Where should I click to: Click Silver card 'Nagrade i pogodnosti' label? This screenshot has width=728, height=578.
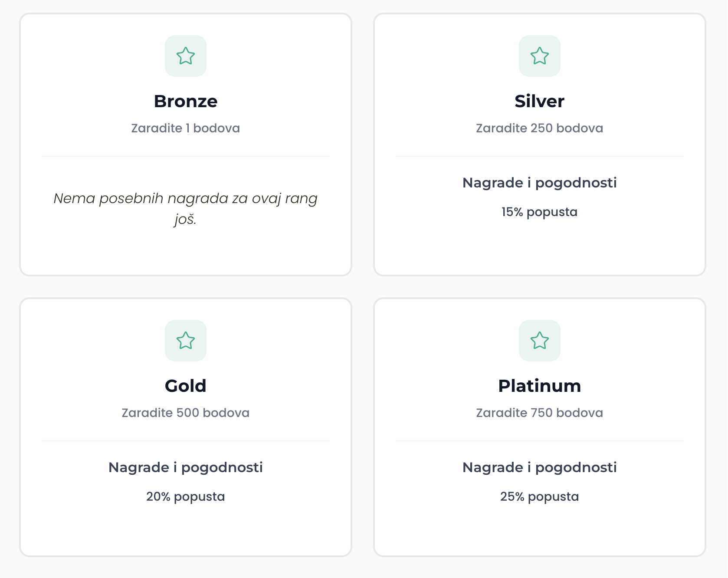point(540,183)
